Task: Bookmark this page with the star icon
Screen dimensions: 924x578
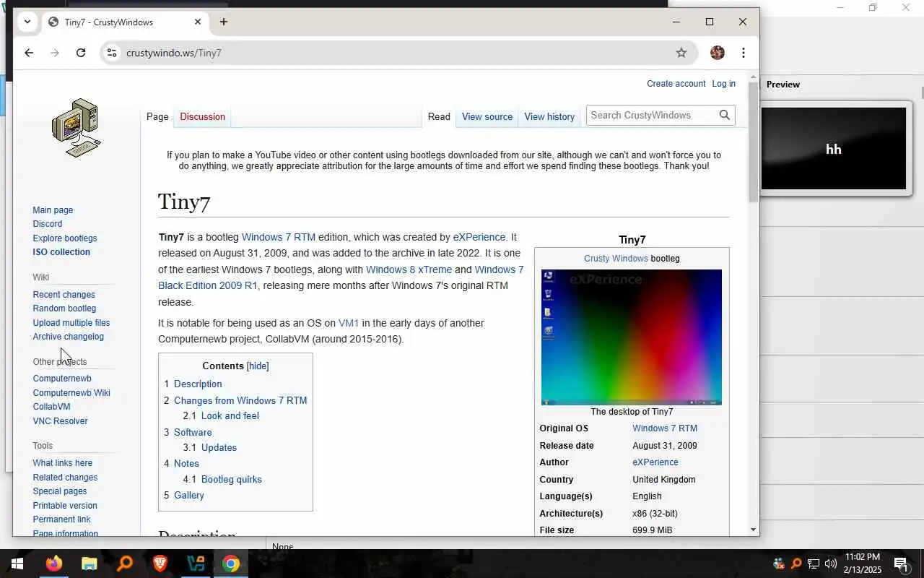Action: pos(681,53)
